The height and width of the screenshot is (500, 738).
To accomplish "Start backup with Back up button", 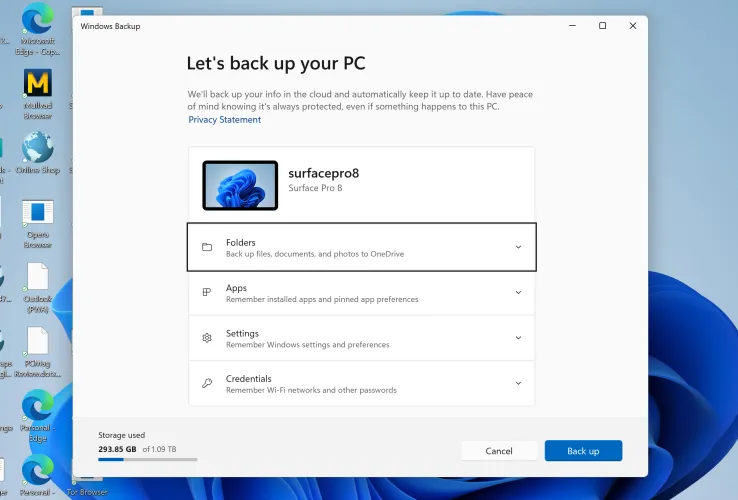I will click(x=583, y=451).
